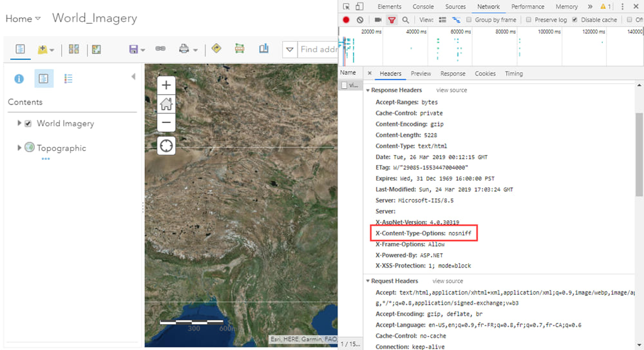This screenshot has height=350, width=644.
Task: Toggle the DevTools device toolbar icon
Action: [x=359, y=6]
